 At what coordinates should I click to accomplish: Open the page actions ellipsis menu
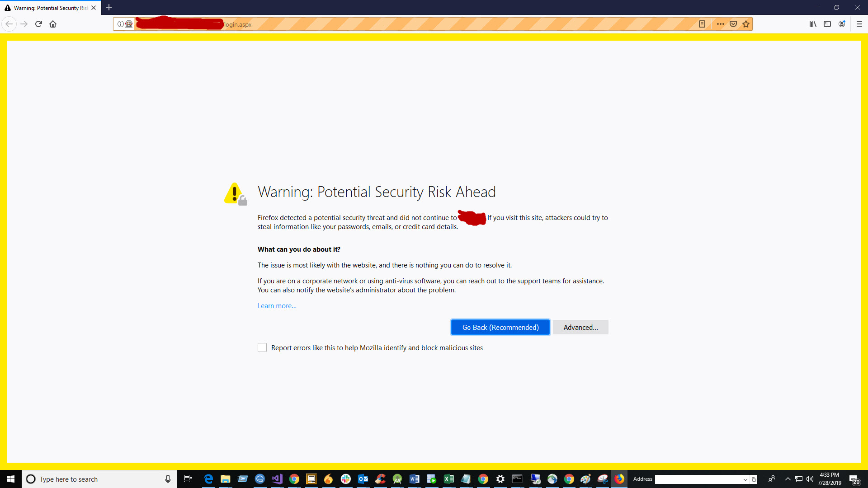(x=721, y=24)
